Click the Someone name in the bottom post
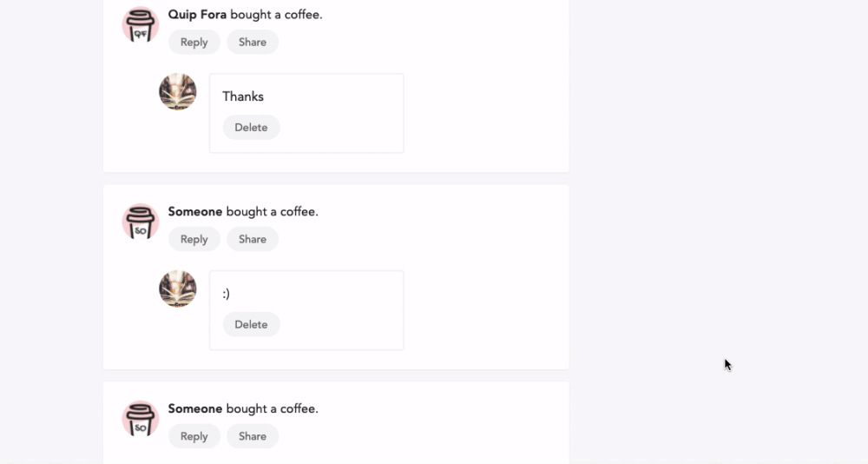Image resolution: width=868 pixels, height=464 pixels. (194, 408)
